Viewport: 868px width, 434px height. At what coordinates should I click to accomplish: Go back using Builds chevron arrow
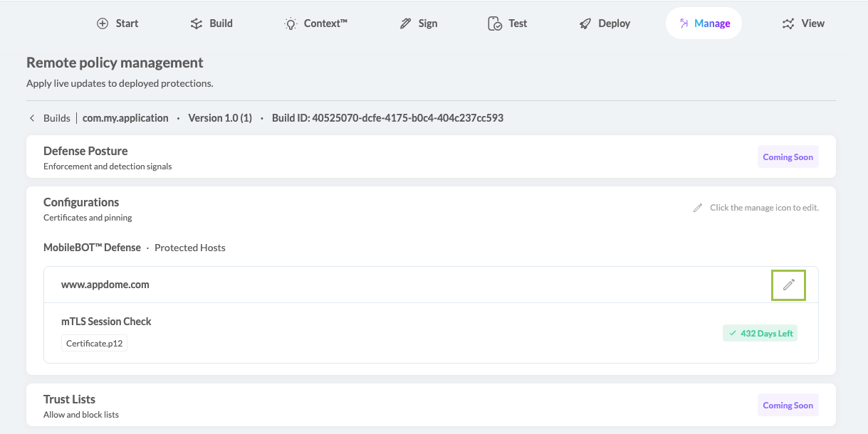(x=31, y=118)
